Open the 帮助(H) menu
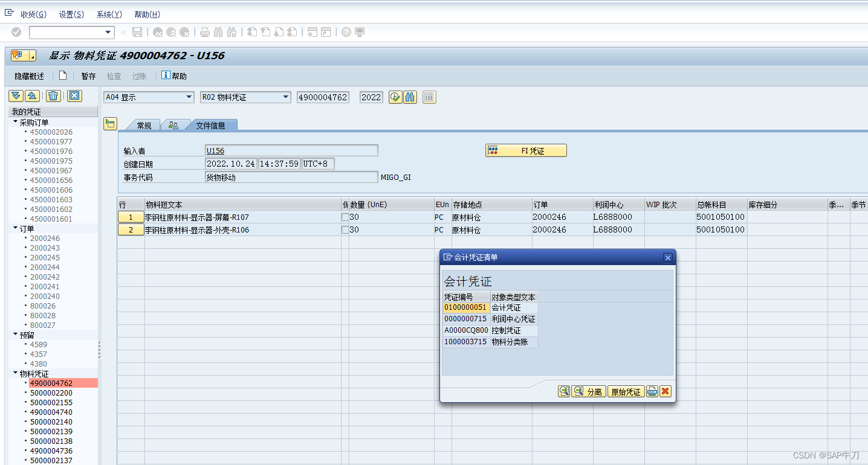The height and width of the screenshot is (465, 868). coord(147,14)
